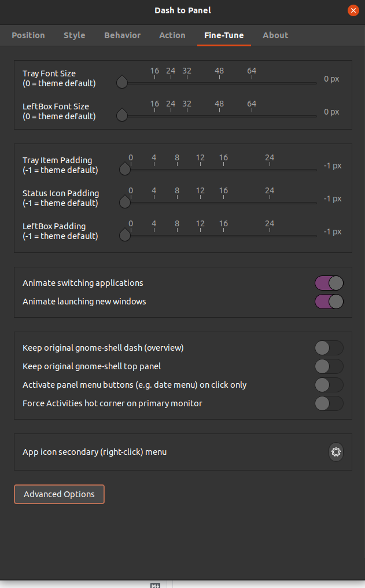Viewport: 365px width, 588px height.
Task: Enable panel menu buttons on click only
Action: pos(329,385)
